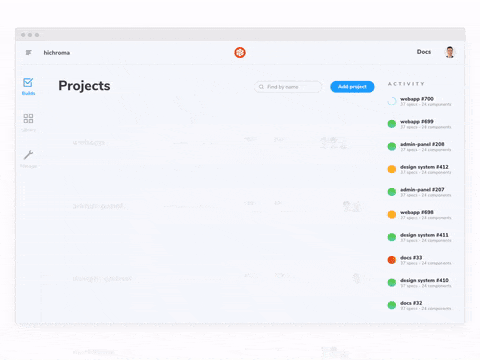Open the Manage wrench icon in sidebar
This screenshot has width=480, height=360.
click(28, 155)
